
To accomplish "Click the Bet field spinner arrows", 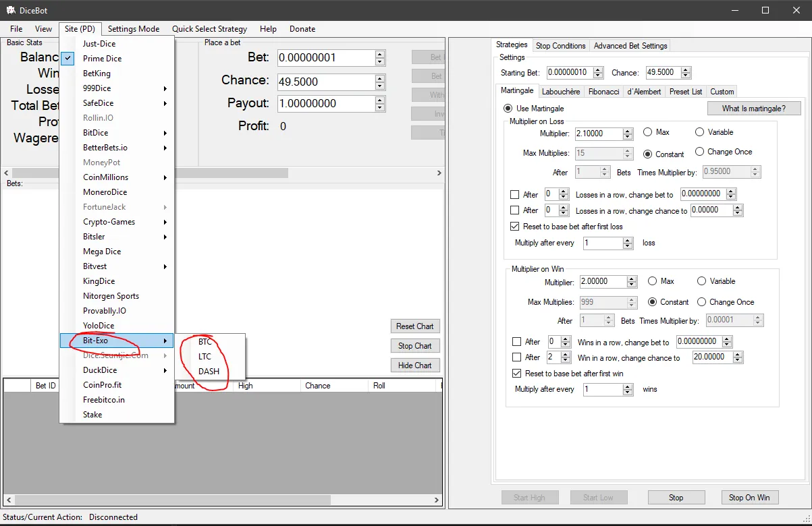I will [380, 58].
